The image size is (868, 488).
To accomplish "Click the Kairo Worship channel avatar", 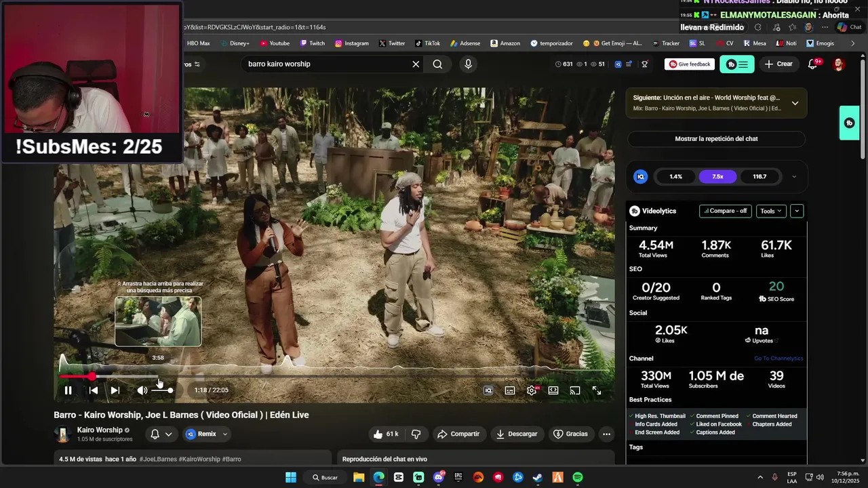I will [x=62, y=434].
